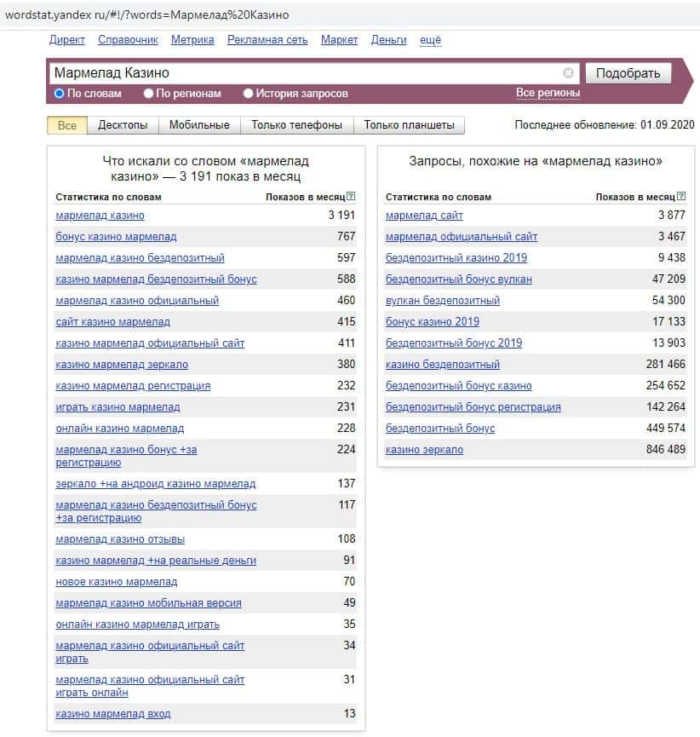The height and width of the screenshot is (737, 700).
Task: Open казино мармелад регистрация keyword
Action: 133,386
